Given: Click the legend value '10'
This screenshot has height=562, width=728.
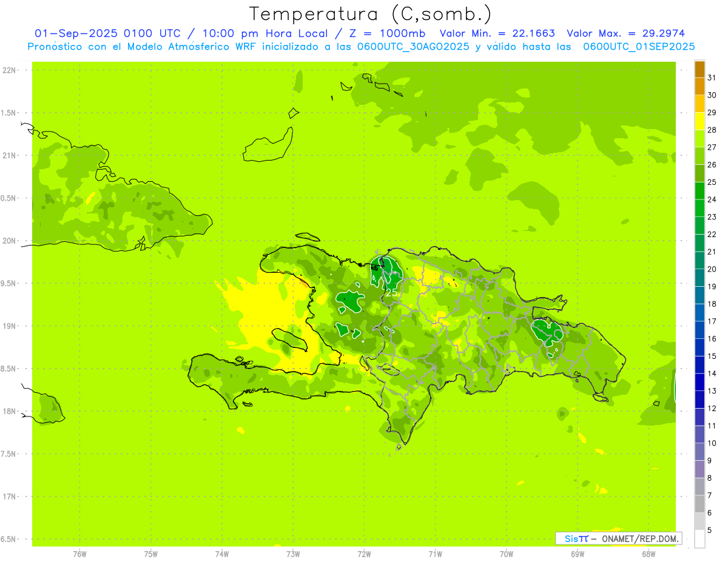Looking at the screenshot, I should [712, 443].
